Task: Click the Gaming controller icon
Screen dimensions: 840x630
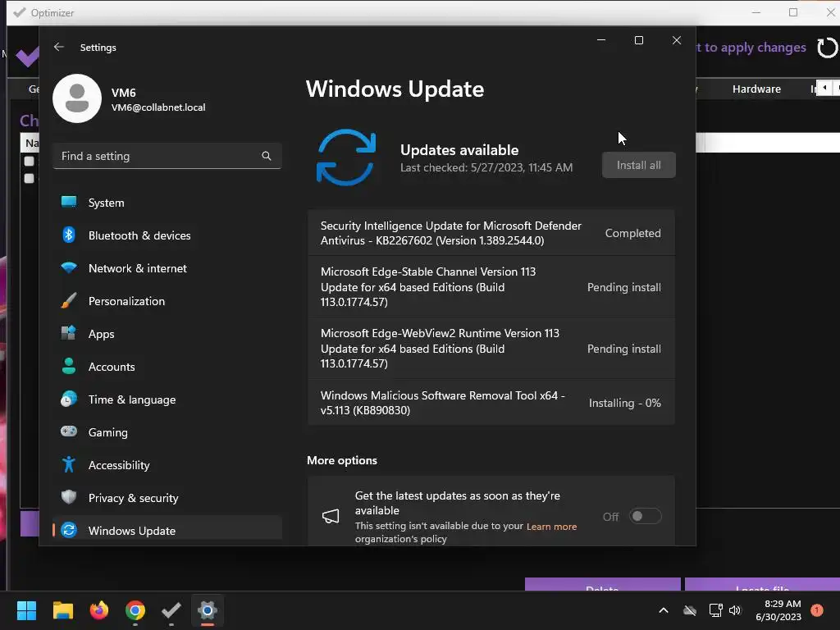Action: pos(69,431)
